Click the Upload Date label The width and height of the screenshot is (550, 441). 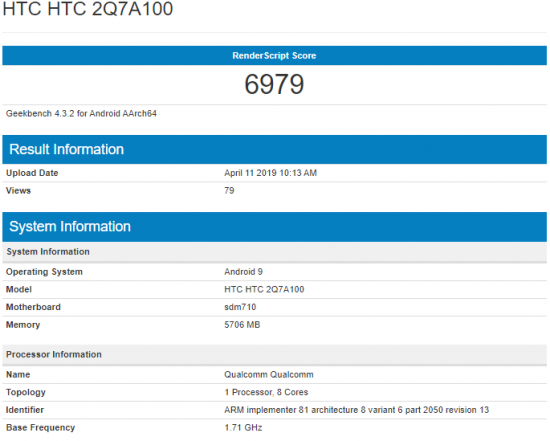(x=32, y=173)
